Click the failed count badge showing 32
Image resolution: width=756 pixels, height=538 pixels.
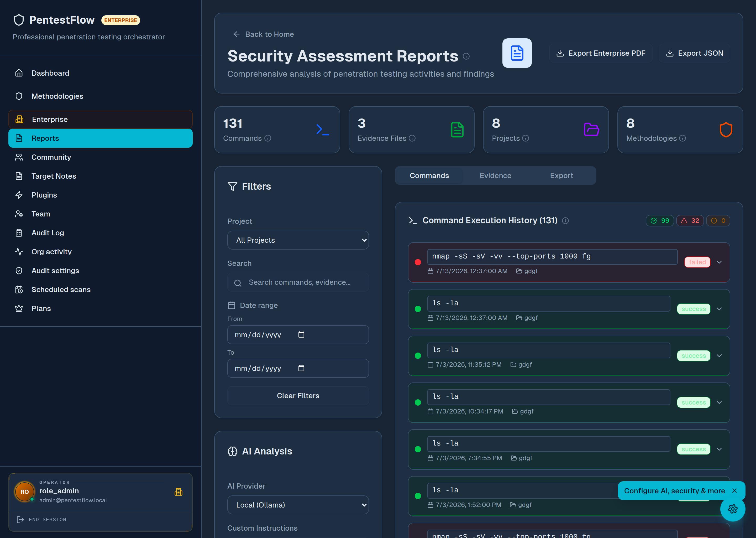pyautogui.click(x=690, y=221)
